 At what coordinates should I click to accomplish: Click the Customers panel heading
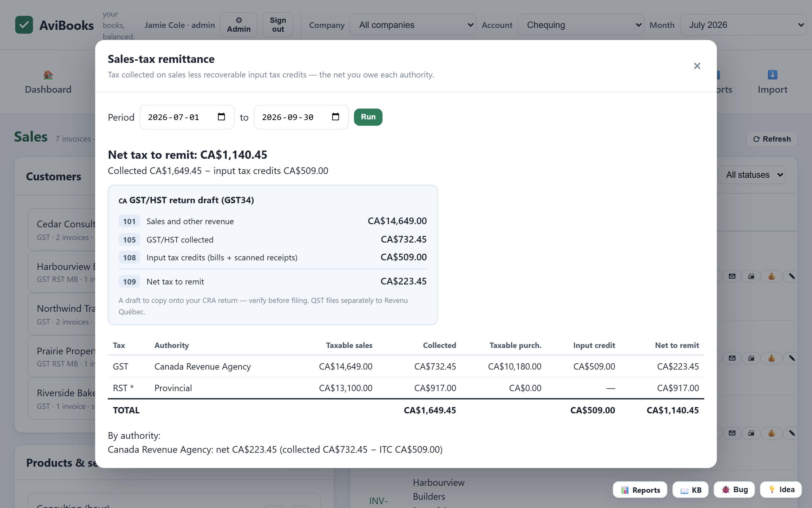pos(54,177)
